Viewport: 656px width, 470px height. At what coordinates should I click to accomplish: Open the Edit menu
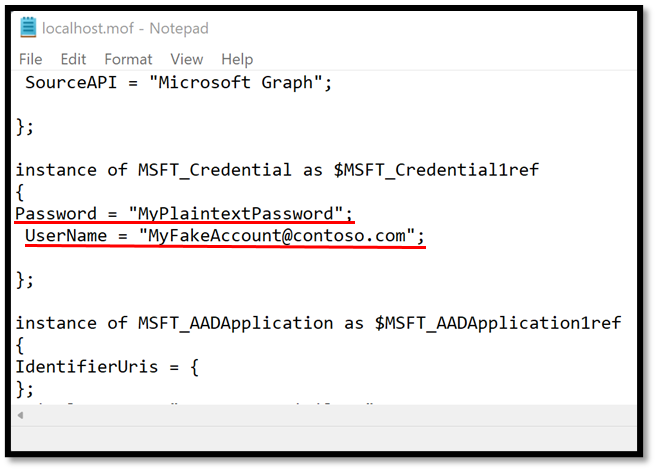coord(73,59)
